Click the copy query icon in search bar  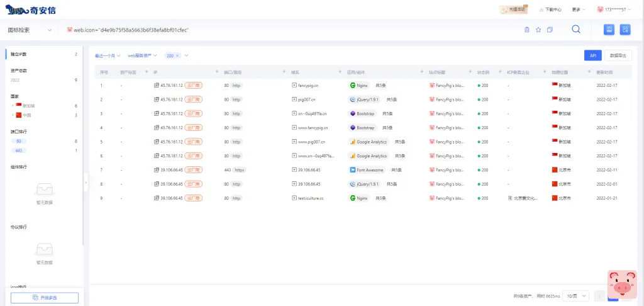click(x=550, y=30)
